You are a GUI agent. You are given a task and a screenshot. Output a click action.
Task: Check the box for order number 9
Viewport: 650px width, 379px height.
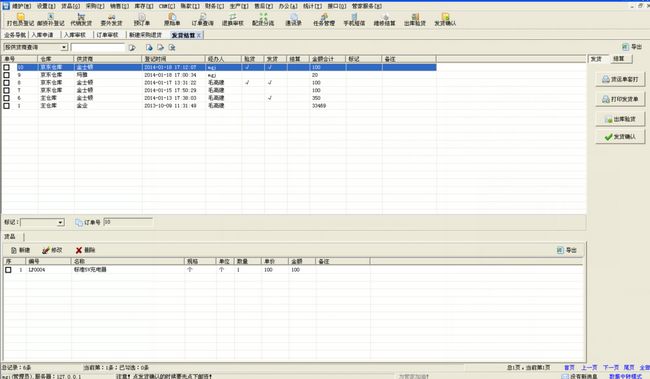pyautogui.click(x=7, y=75)
